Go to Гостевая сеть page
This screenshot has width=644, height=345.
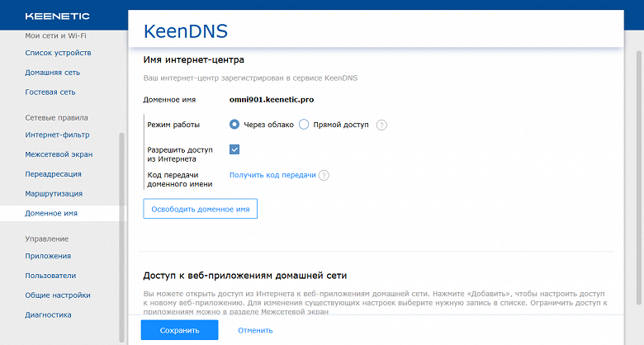point(50,92)
